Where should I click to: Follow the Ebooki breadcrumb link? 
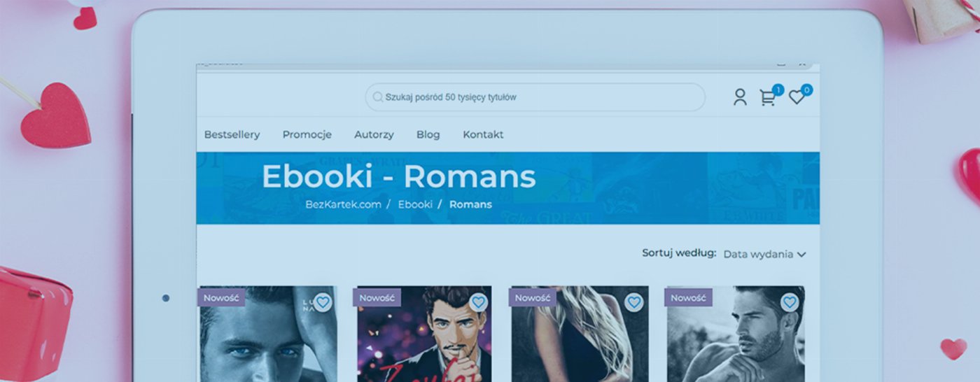pos(415,204)
